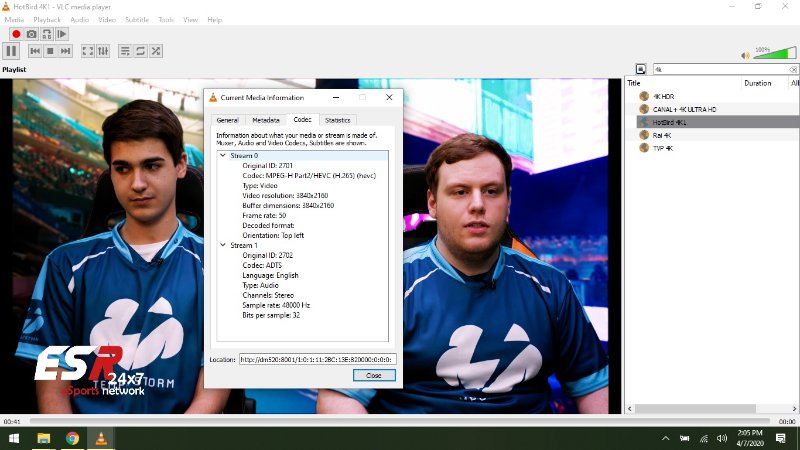Select CANAL+ 4K ULTRA HD playlist entry
800x450 pixels.
point(684,109)
